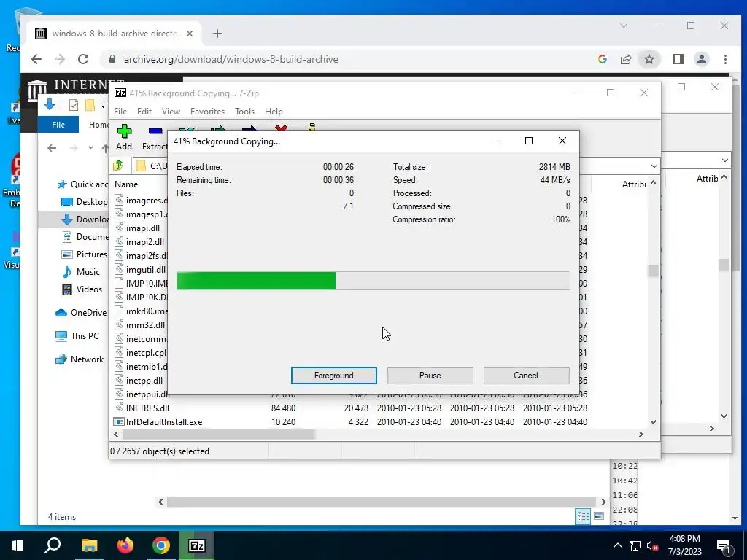This screenshot has width=747, height=560.
Task: Show hidden system tray icons
Action: click(x=617, y=545)
